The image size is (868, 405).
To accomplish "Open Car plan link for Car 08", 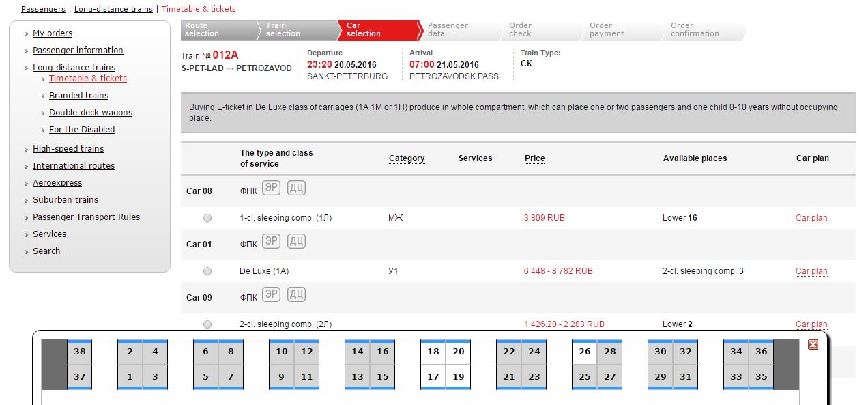I will 811,218.
